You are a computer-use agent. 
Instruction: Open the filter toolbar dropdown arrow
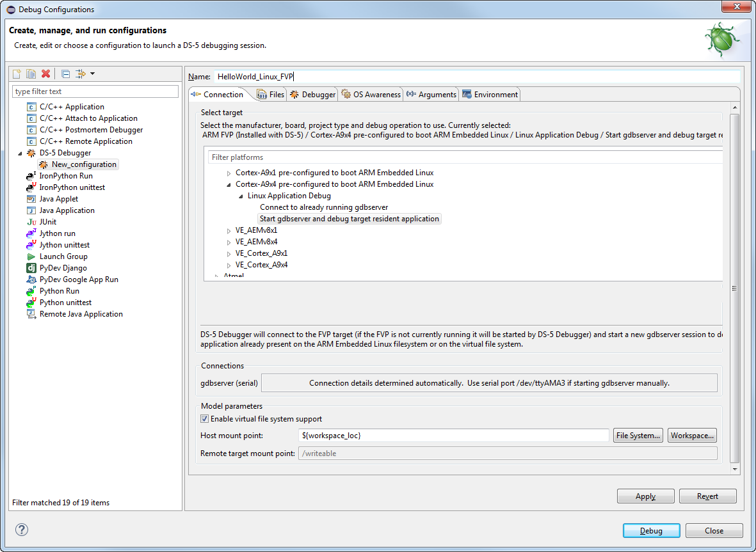[x=92, y=74]
